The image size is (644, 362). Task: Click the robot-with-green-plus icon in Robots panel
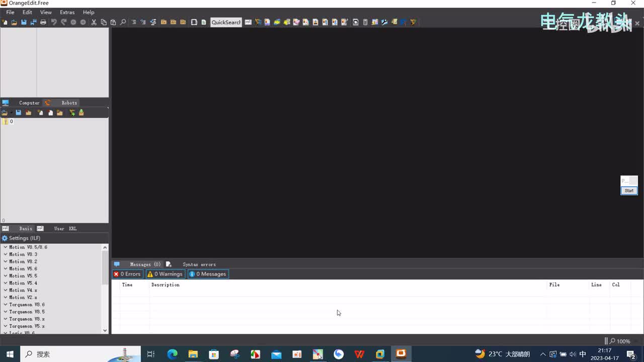coord(72,113)
